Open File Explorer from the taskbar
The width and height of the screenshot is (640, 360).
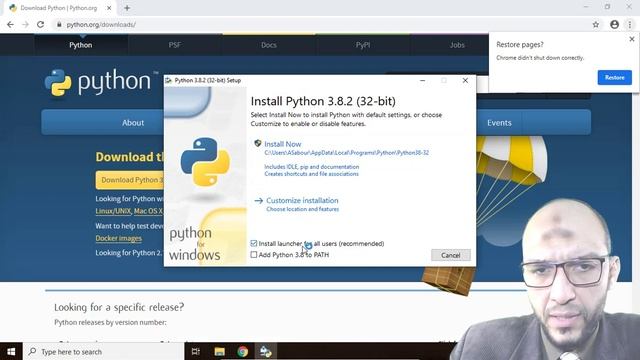coord(220,351)
